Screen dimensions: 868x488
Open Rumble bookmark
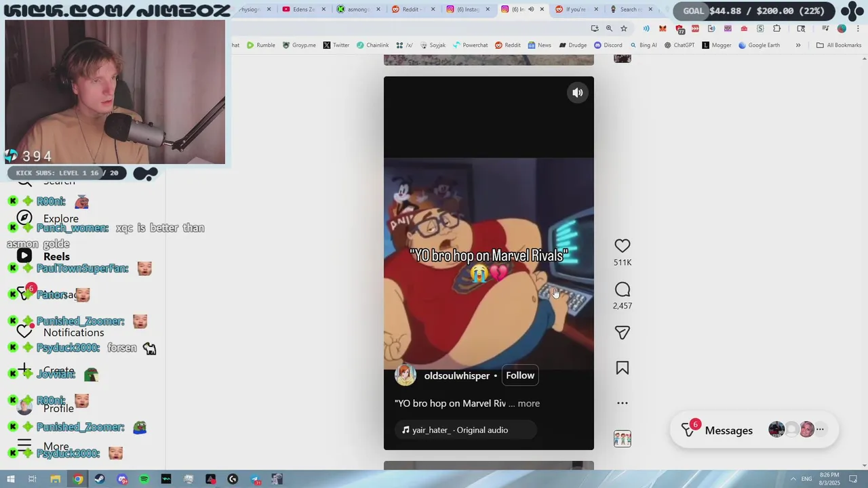click(260, 45)
